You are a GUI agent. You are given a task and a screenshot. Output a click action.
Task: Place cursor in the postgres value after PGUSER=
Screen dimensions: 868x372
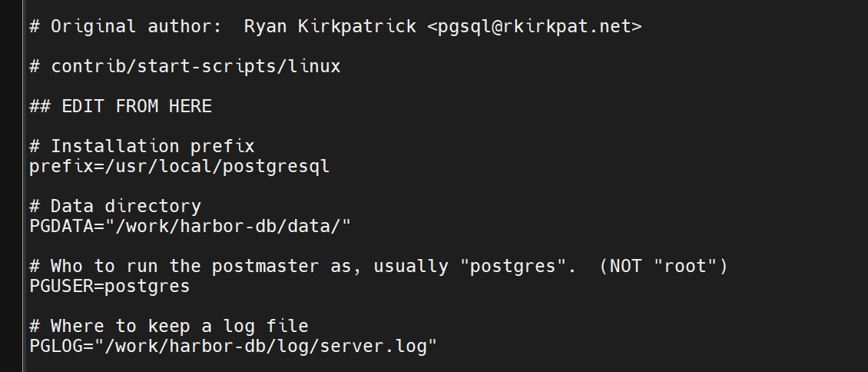click(147, 286)
